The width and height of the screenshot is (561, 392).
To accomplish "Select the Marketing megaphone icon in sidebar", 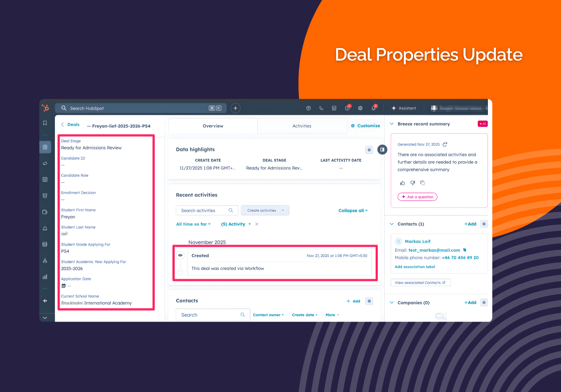I will pyautogui.click(x=45, y=163).
